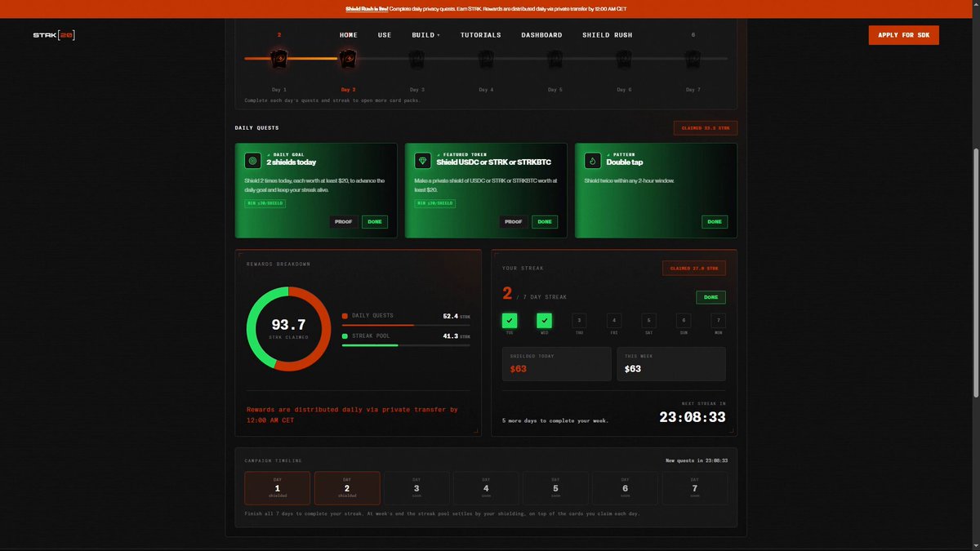
Task: Click "5 more days to complete your week"
Action: click(x=555, y=421)
